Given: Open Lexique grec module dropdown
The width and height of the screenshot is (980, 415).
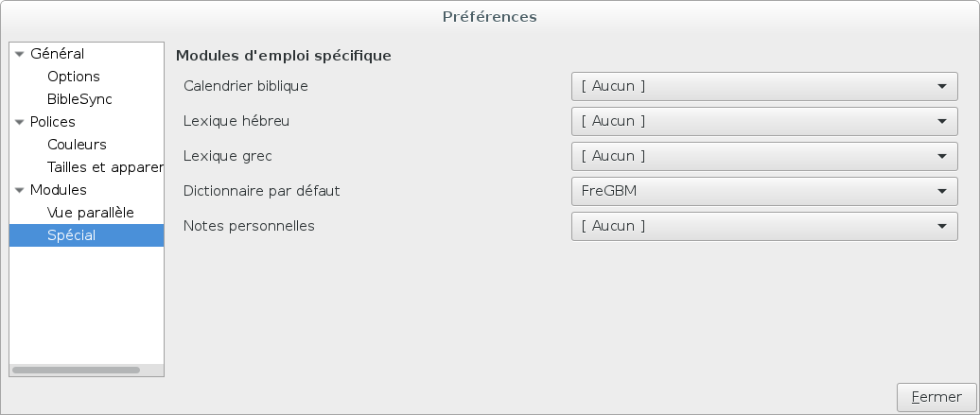Looking at the screenshot, I should pyautogui.click(x=764, y=156).
